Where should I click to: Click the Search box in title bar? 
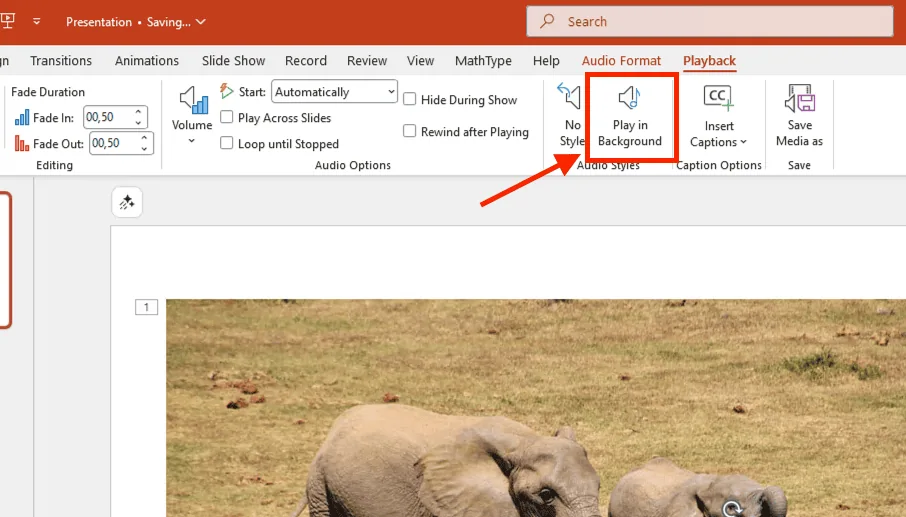click(x=709, y=21)
